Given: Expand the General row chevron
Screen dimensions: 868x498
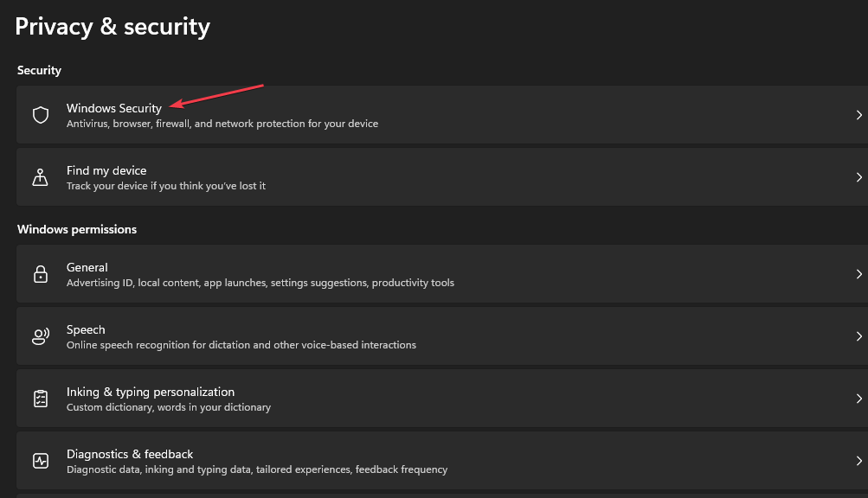Looking at the screenshot, I should coord(858,273).
